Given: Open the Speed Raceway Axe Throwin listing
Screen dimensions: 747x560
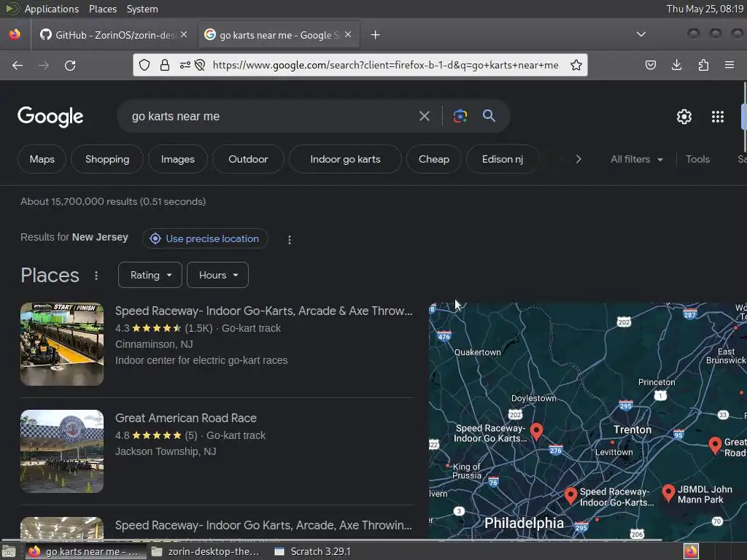Looking at the screenshot, I should (x=263, y=525).
